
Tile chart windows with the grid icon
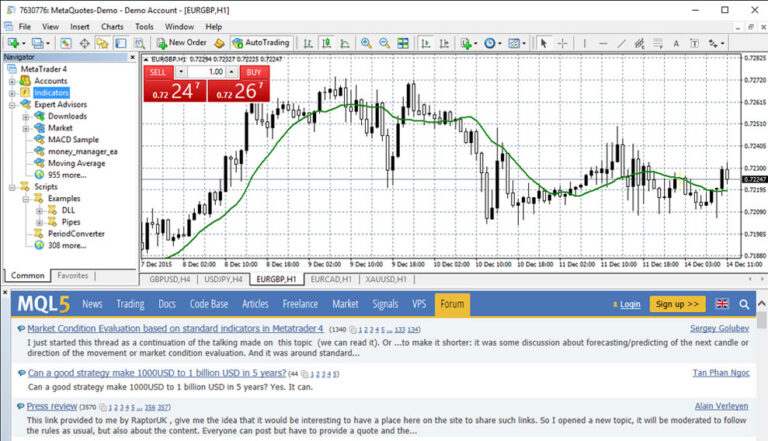coord(403,43)
